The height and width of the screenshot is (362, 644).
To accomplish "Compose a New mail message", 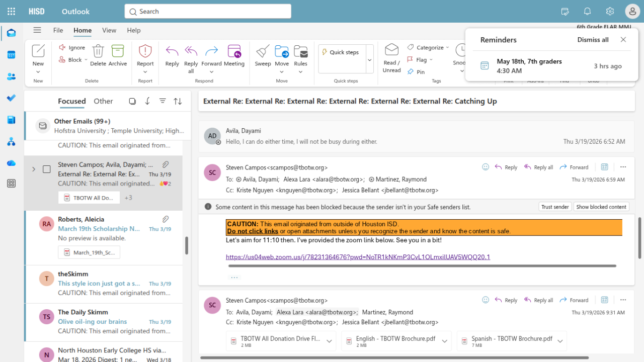I will (38, 55).
